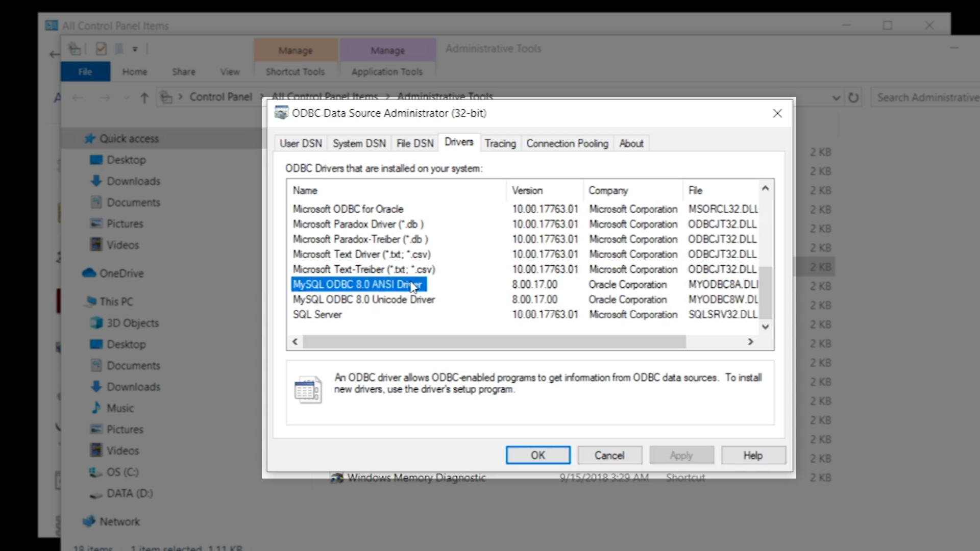Screen dimensions: 980x551
Task: Open the Quick Access Toolbar customize dropdown
Action: pyautogui.click(x=135, y=49)
